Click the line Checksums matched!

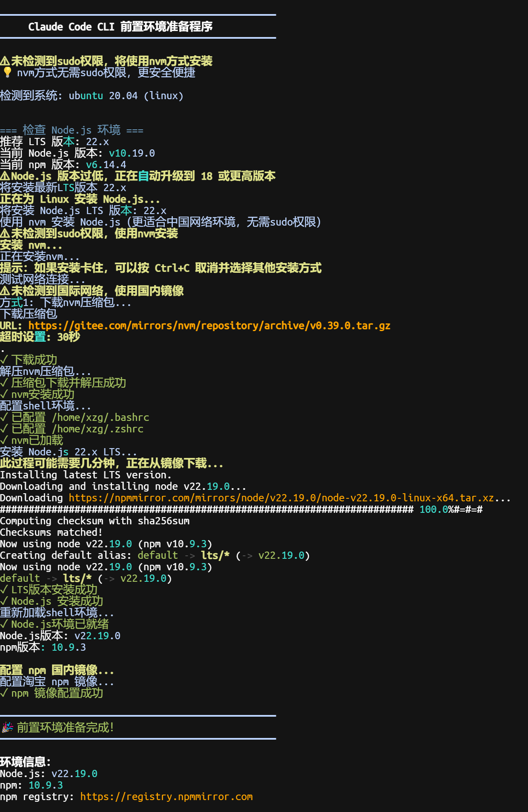click(51, 532)
